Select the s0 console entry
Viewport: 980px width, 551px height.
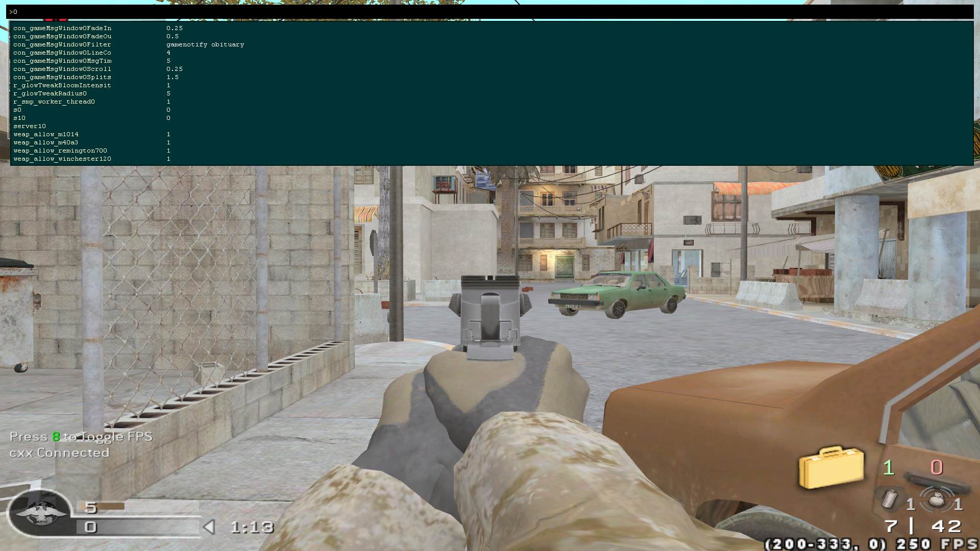point(92,110)
